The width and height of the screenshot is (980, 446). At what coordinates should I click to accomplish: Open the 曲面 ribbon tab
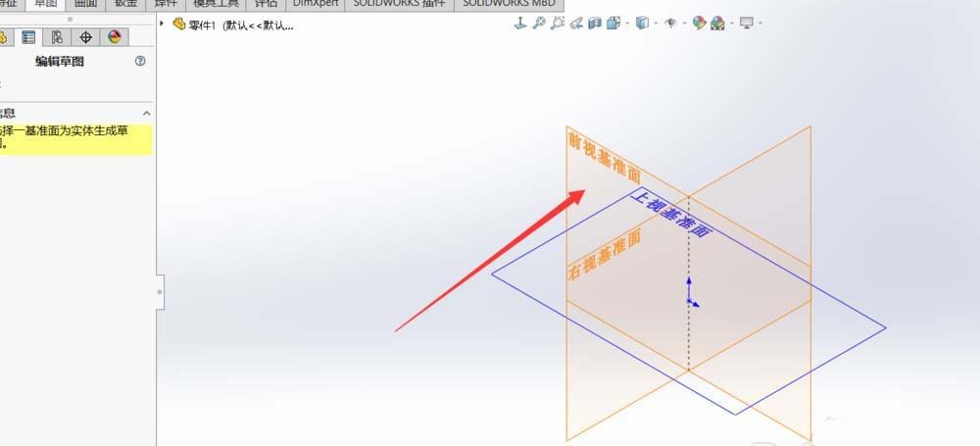[85, 4]
